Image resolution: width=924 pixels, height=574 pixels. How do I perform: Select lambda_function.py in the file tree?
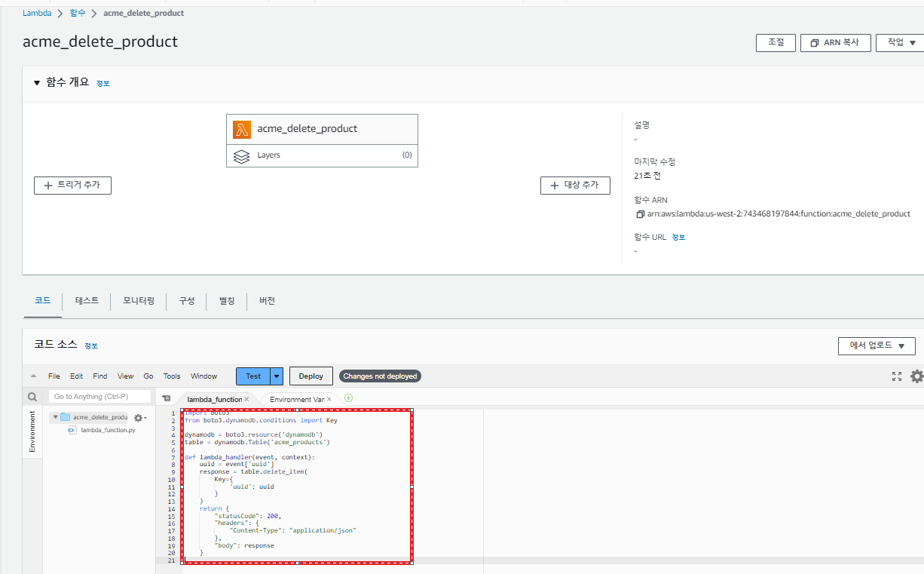109,430
